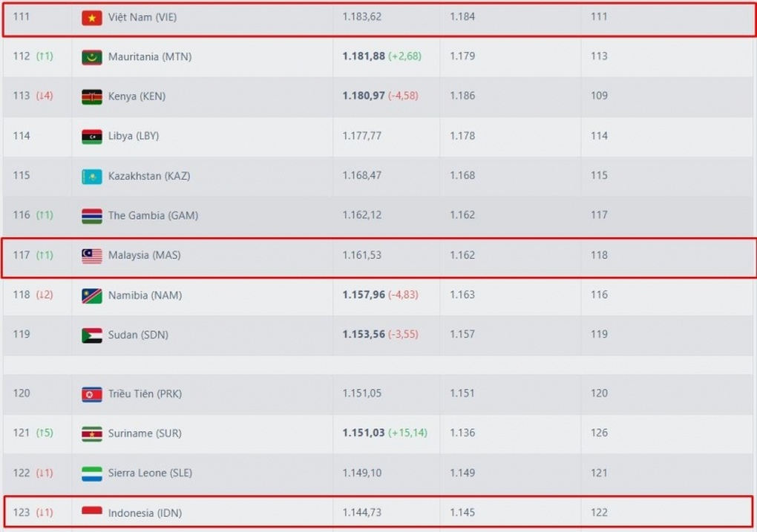Image resolution: width=757 pixels, height=532 pixels.
Task: Click Namibia's red down-2 rank change indicator
Action: (x=45, y=295)
